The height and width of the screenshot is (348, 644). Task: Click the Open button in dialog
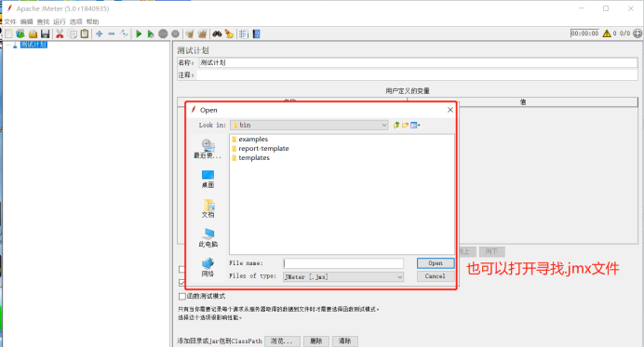[x=436, y=263]
